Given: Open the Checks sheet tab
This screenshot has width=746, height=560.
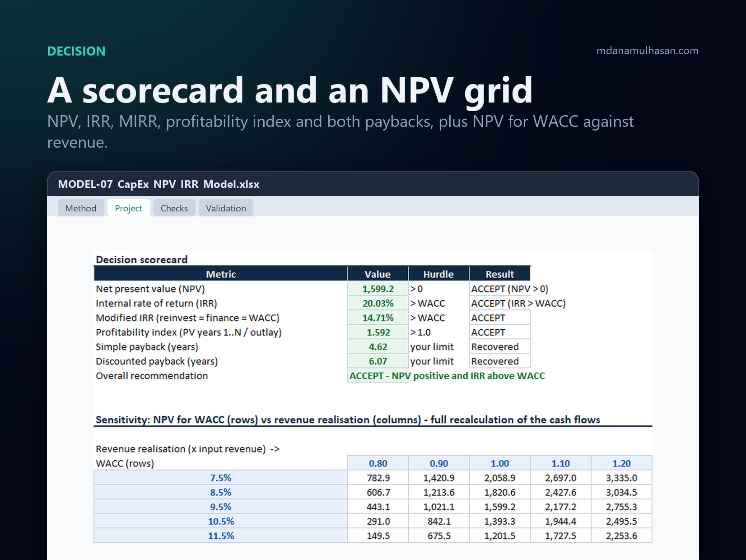Looking at the screenshot, I should click(x=174, y=208).
